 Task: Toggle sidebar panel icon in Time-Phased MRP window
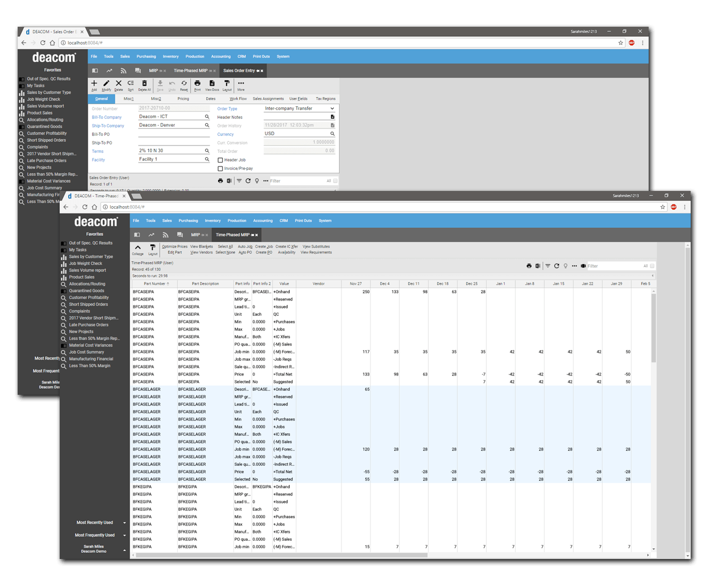click(137, 235)
